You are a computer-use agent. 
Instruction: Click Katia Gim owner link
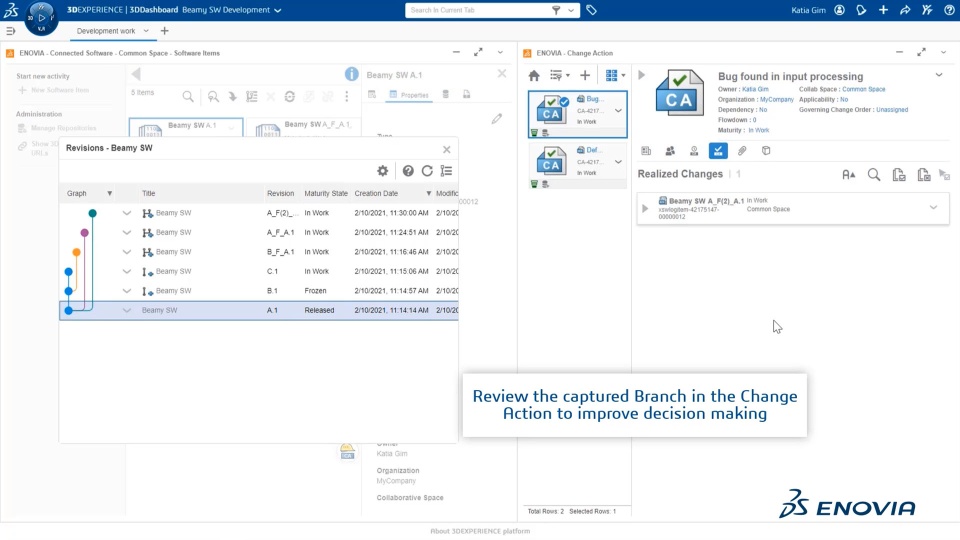[755, 89]
